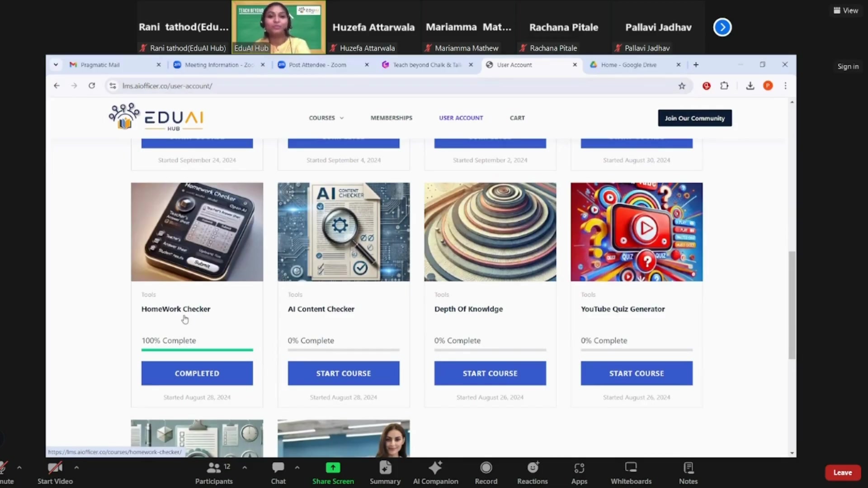Open the Zoom View options
Viewport: 868px width, 488px height.
coord(846,10)
